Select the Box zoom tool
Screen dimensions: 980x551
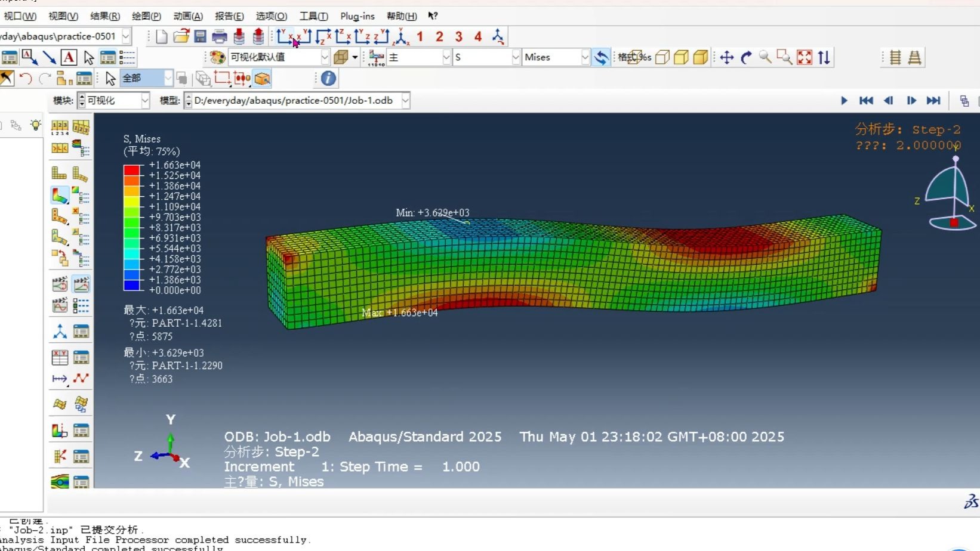click(785, 57)
